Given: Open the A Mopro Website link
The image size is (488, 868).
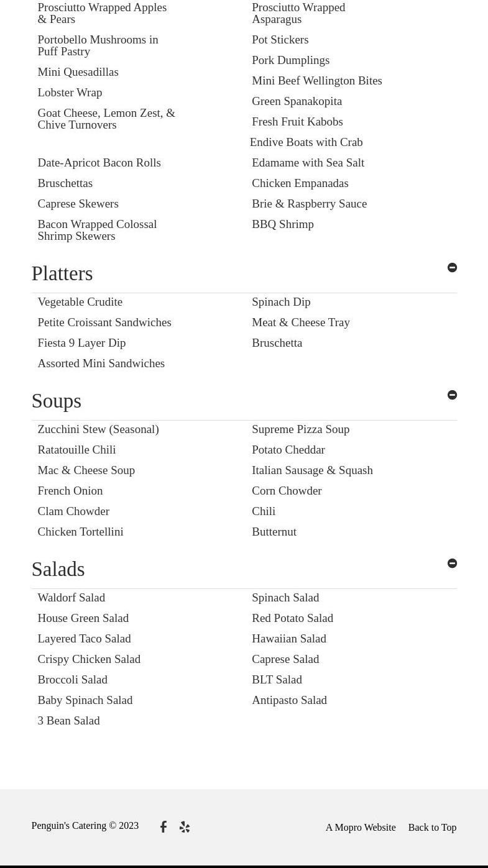Looking at the screenshot, I should pos(361,828).
